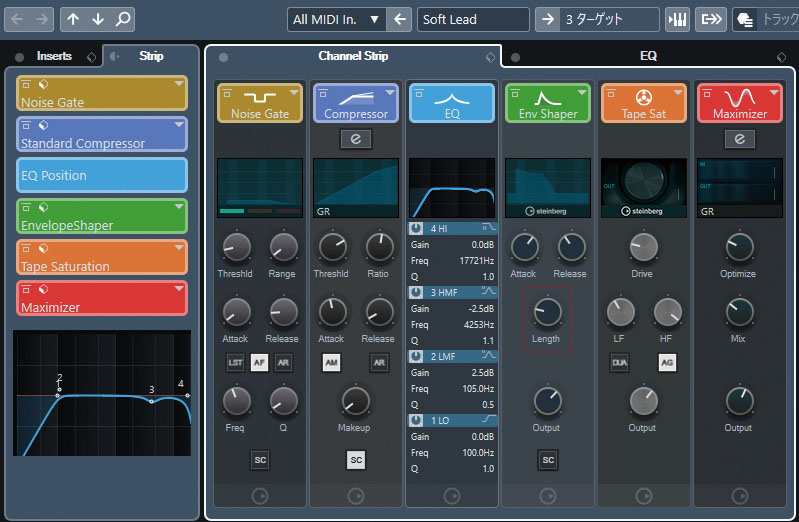Switch to the Inserts tab
The width and height of the screenshot is (799, 522).
54,56
